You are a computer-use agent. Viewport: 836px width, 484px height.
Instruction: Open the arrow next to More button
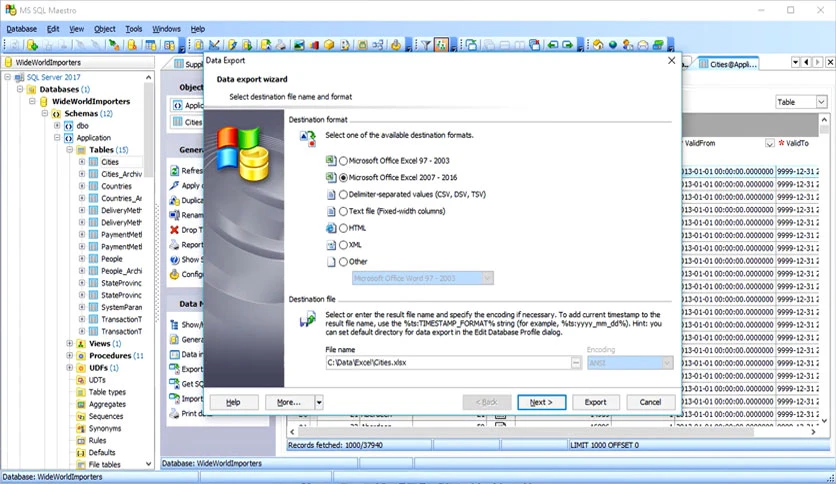tap(319, 402)
